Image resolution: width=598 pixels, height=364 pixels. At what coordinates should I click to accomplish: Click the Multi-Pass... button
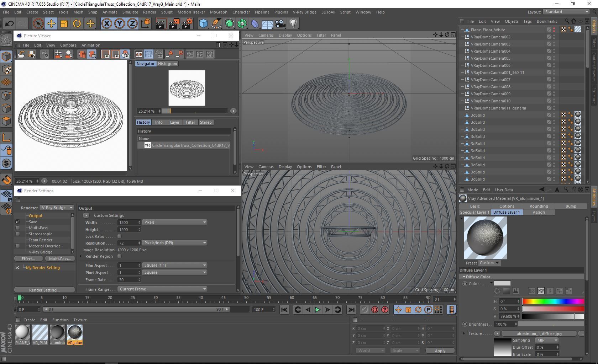60,259
